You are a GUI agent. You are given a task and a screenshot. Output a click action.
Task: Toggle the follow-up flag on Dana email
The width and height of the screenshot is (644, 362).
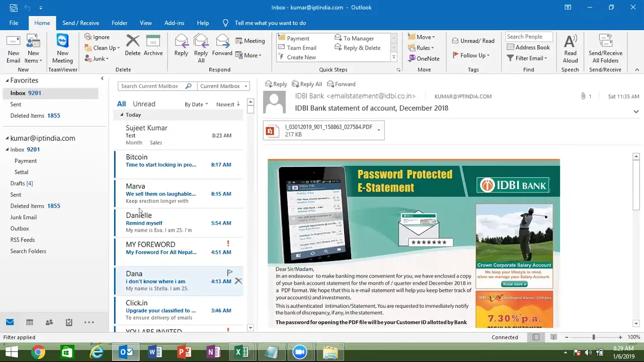229,273
